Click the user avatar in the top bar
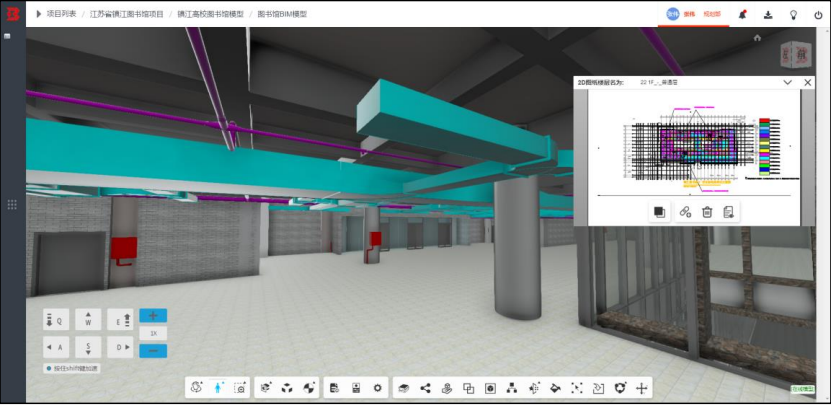Image resolution: width=831 pixels, height=405 pixels. click(x=673, y=14)
